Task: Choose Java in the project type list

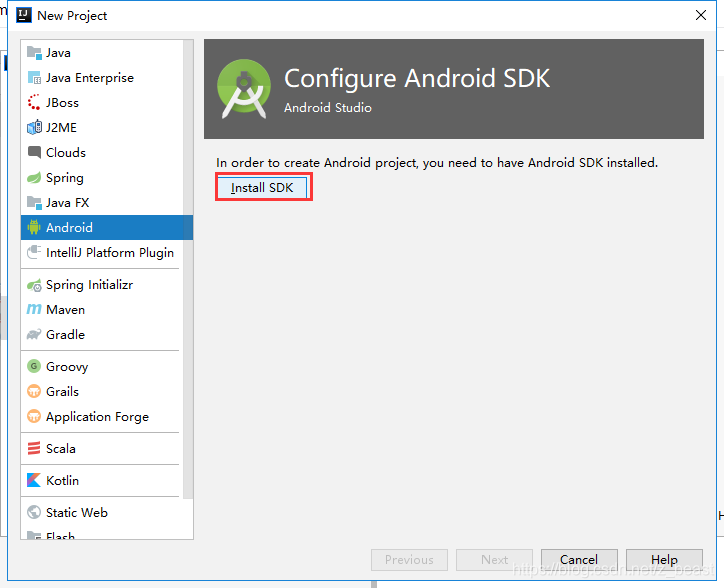Action: 102,53
